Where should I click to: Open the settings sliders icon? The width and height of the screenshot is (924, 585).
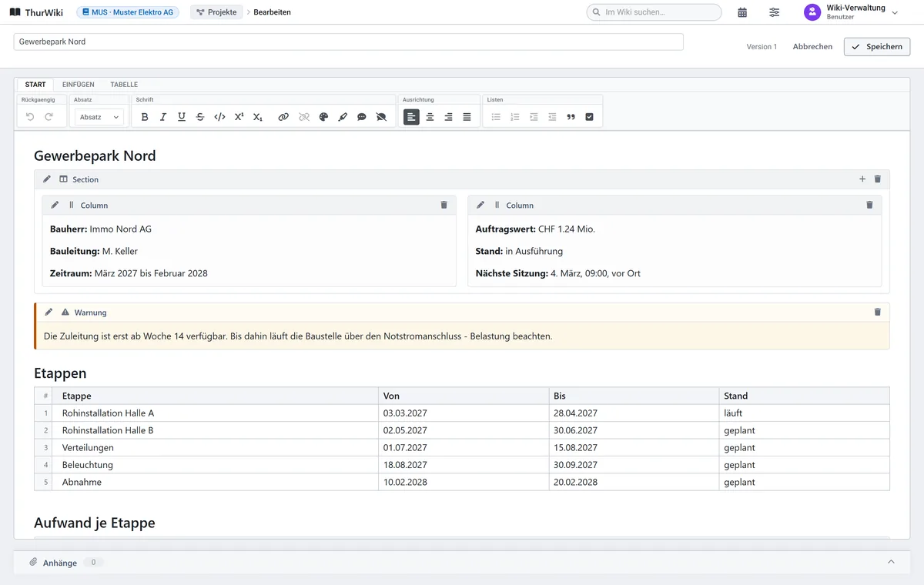coord(775,12)
